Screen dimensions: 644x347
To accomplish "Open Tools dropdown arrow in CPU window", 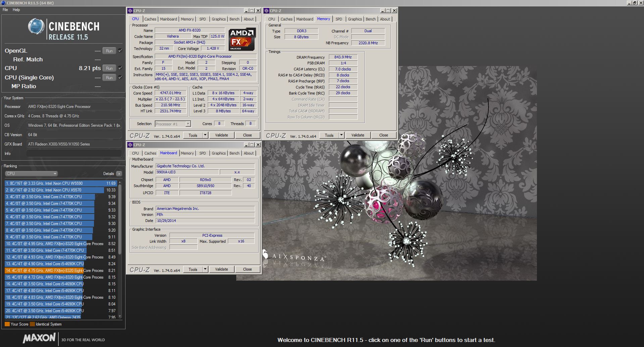I will [x=205, y=135].
